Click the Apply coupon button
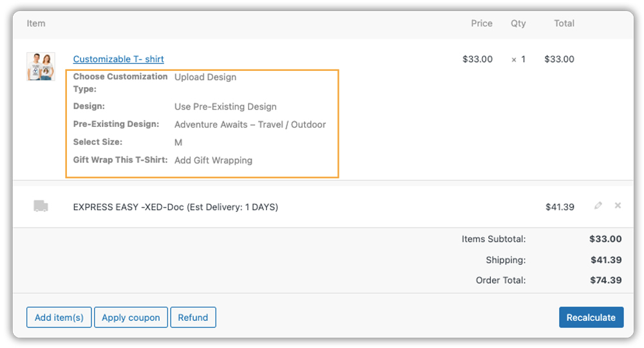 (x=131, y=317)
